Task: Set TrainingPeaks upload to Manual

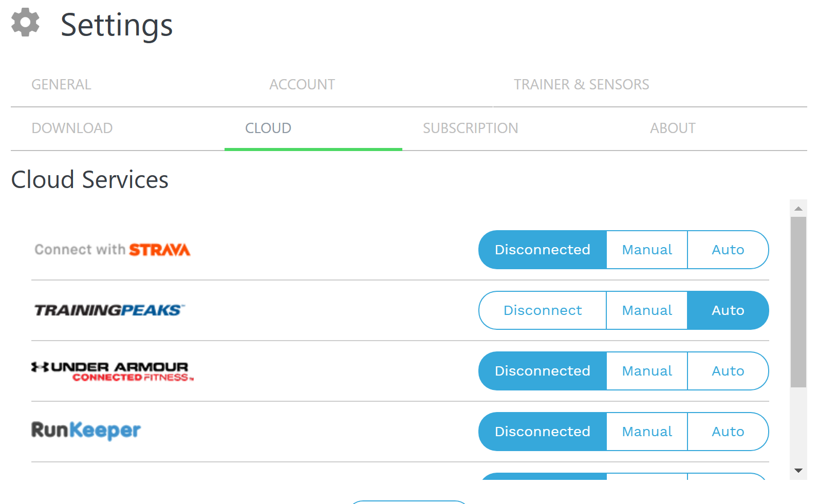Action: pos(647,310)
